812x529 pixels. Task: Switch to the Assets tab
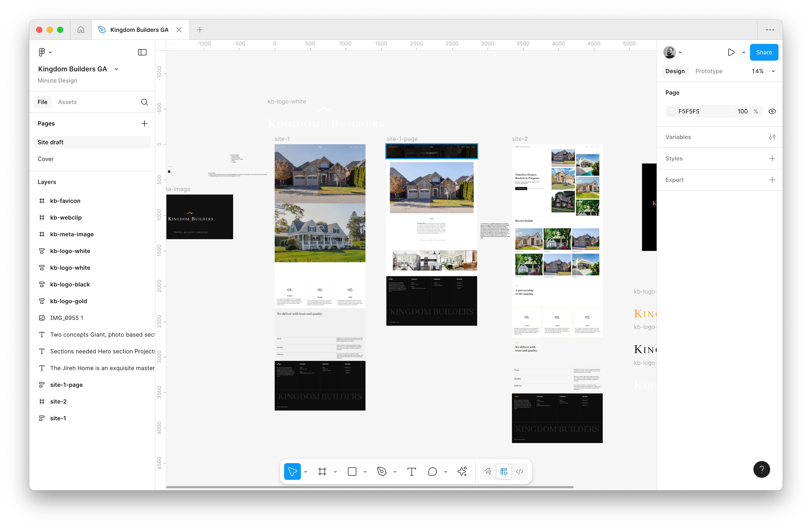(x=67, y=102)
